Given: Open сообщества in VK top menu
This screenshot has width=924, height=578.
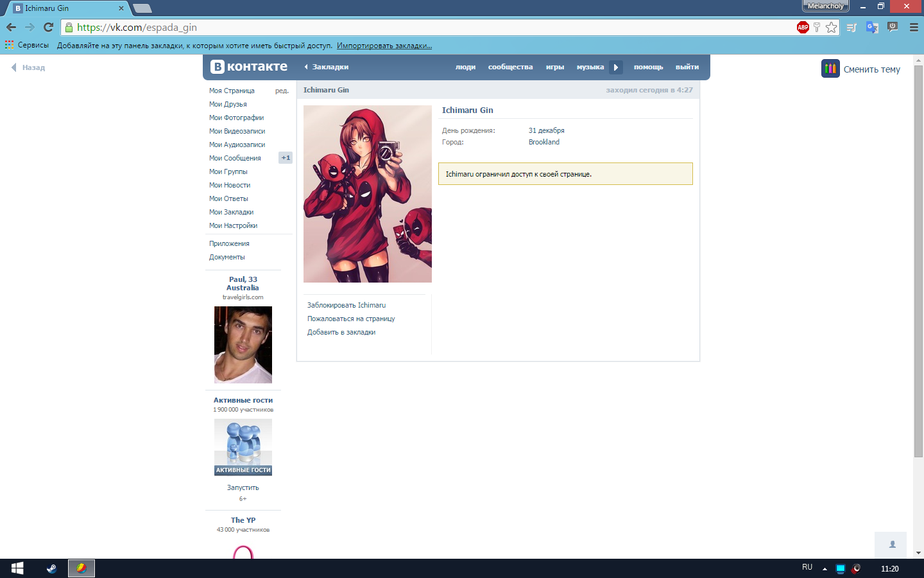Looking at the screenshot, I should coord(510,67).
